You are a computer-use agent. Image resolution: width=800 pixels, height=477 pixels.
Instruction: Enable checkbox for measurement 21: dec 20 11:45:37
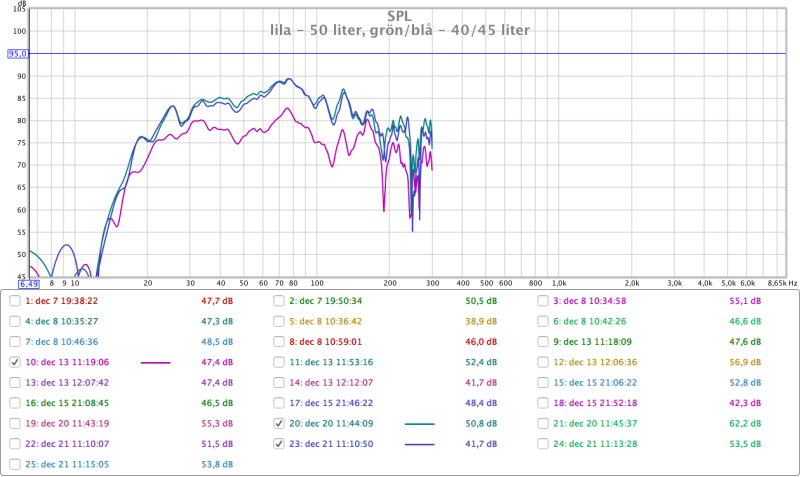point(543,423)
